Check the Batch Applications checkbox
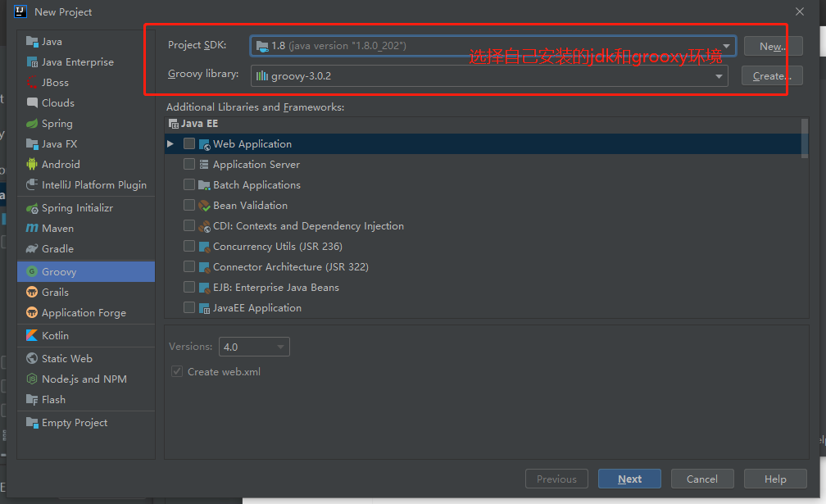Screen dimensions: 826x504 coord(189,184)
